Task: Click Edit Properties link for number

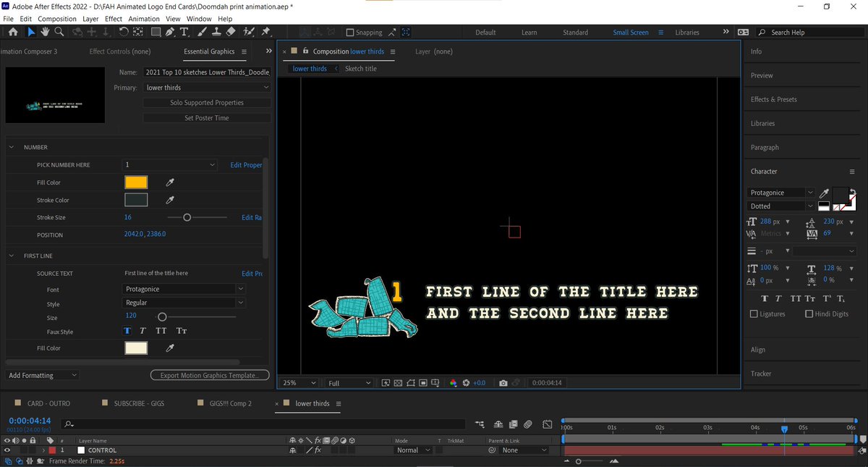Action: (x=246, y=165)
